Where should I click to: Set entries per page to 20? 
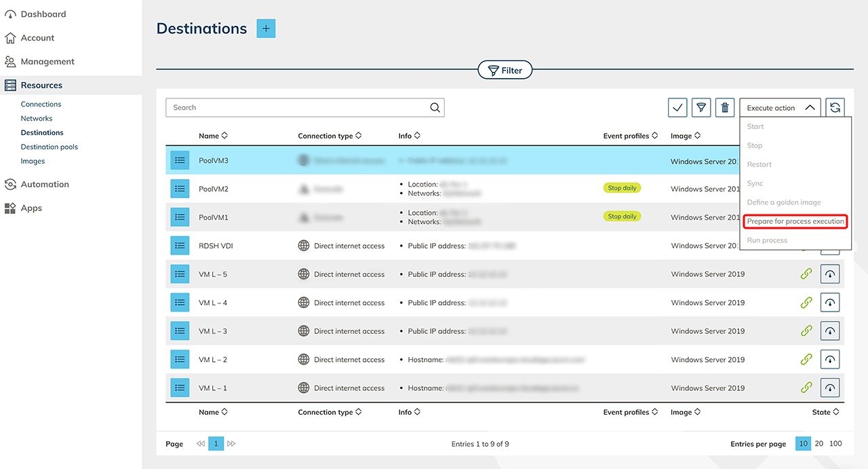pos(819,444)
